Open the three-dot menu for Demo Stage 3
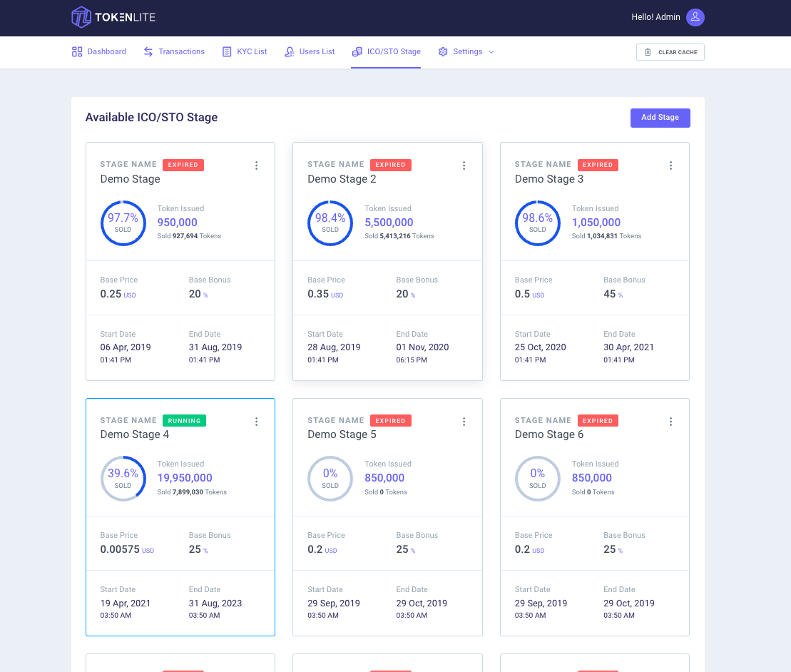Screen dimensions: 791x672 (x=671, y=166)
